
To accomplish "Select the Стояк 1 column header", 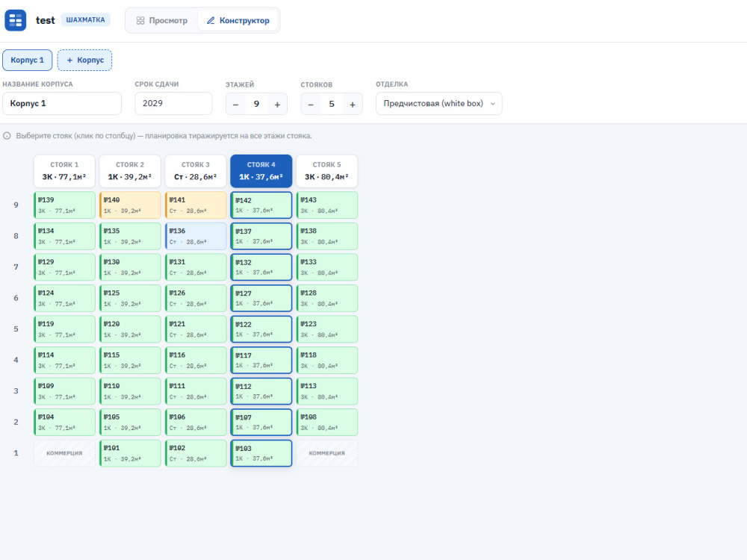I will click(x=64, y=171).
